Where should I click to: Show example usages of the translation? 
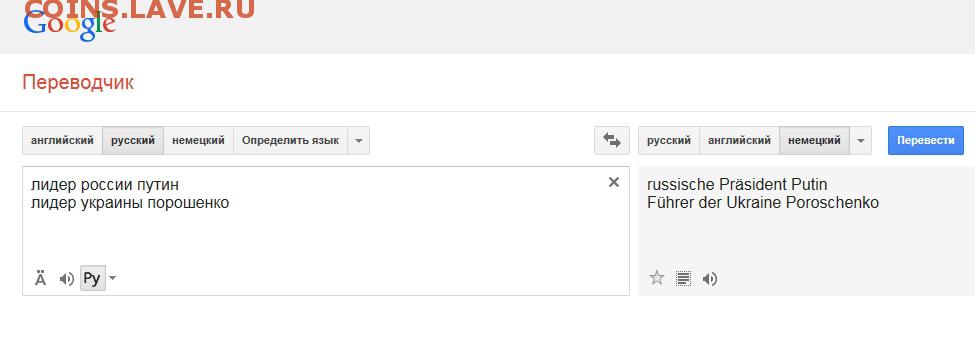point(683,278)
